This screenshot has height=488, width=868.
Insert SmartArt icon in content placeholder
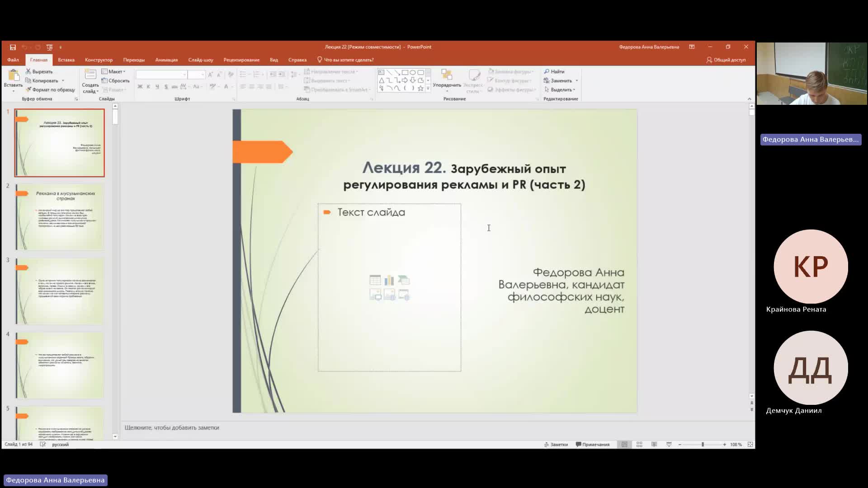point(404,281)
